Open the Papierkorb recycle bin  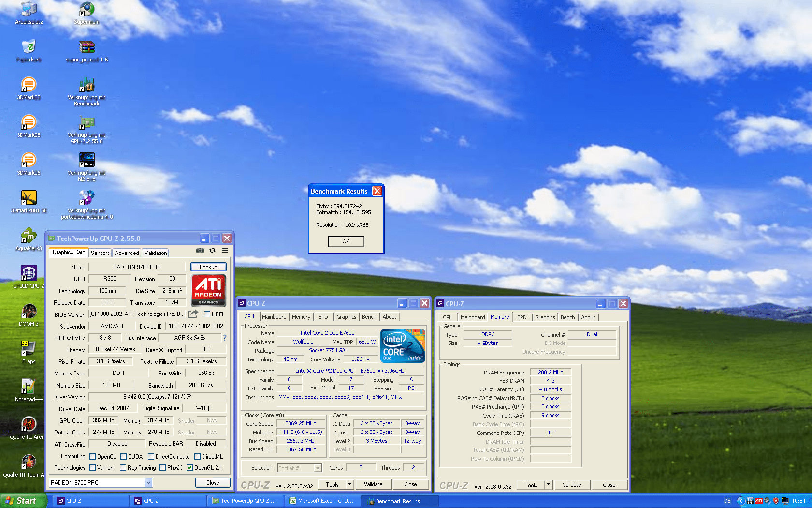pyautogui.click(x=29, y=51)
